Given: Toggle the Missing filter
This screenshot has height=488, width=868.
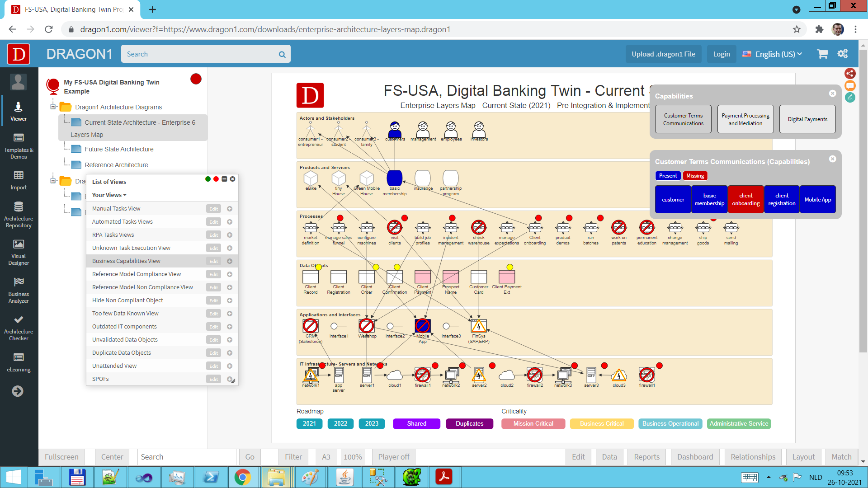Looking at the screenshot, I should [695, 176].
